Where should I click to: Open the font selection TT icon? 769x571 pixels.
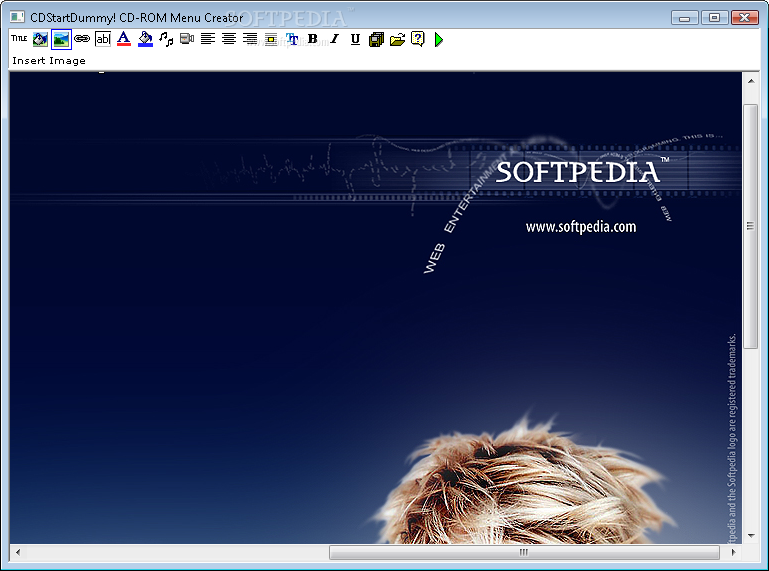click(292, 39)
